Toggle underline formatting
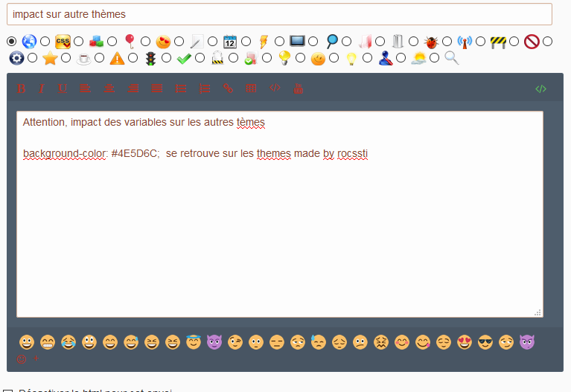 pos(63,89)
